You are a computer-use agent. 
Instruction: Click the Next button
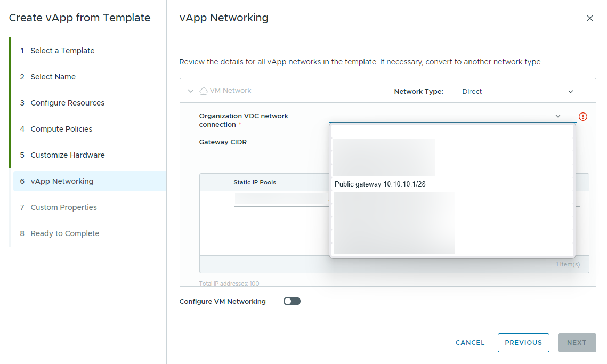pyautogui.click(x=577, y=343)
